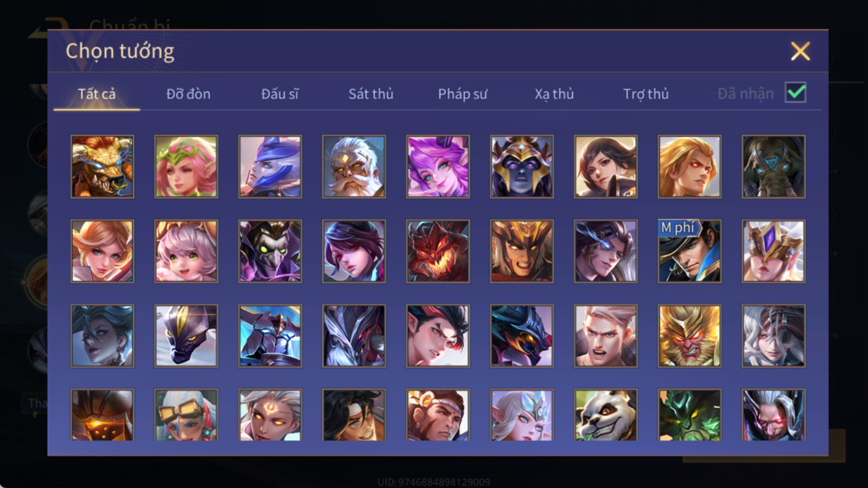Pick the hero marked 'M phí'

click(x=689, y=251)
